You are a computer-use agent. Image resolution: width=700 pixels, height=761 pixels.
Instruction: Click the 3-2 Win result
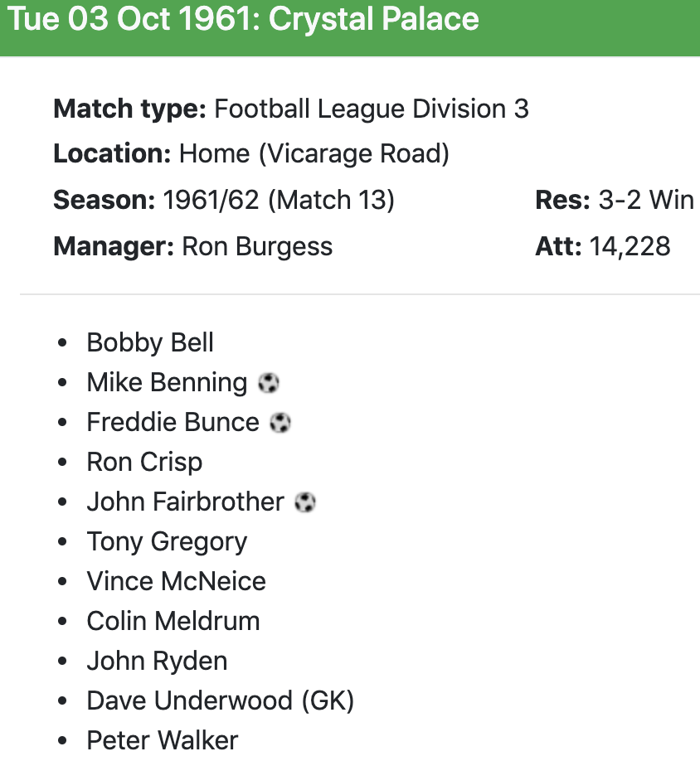point(646,201)
